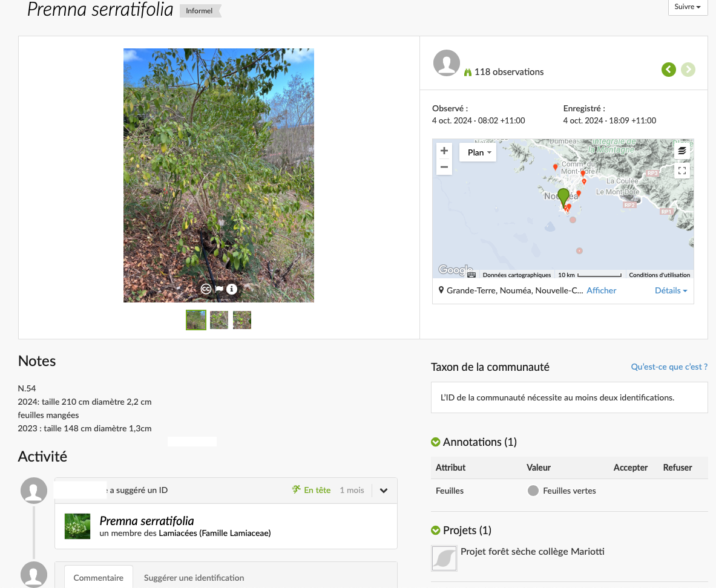The width and height of the screenshot is (716, 588).
Task: Flag the photo using flag icon
Action: coord(219,289)
